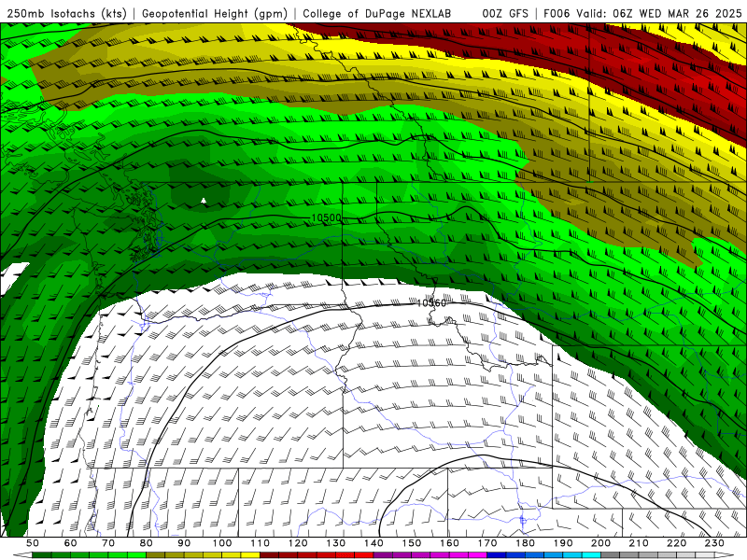Viewport: 747px width, 560px height.
Task: Click the "College of DuPage NEXLAB" text
Action: (x=376, y=13)
